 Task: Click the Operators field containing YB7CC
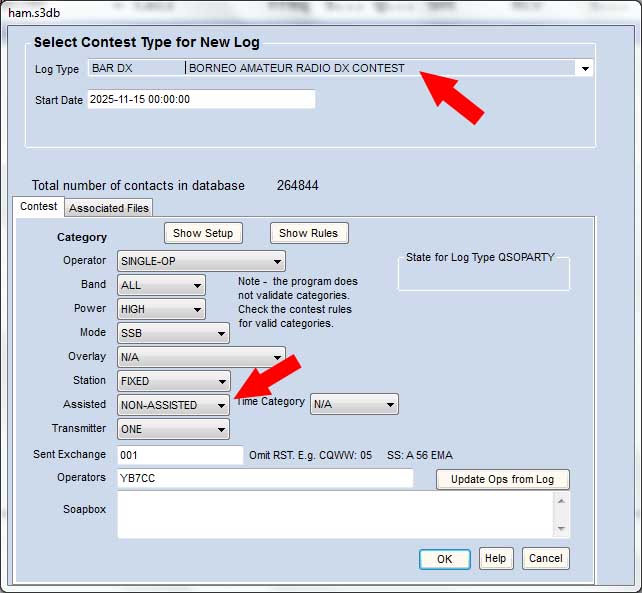pos(264,479)
